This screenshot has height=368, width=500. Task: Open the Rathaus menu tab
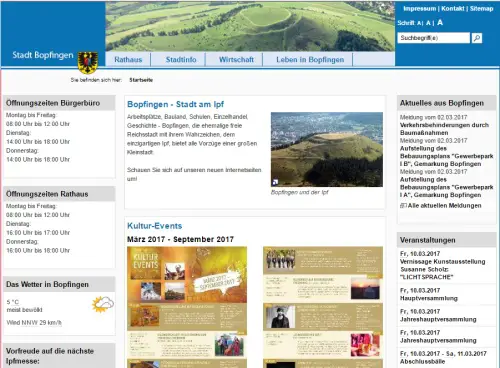pos(128,60)
